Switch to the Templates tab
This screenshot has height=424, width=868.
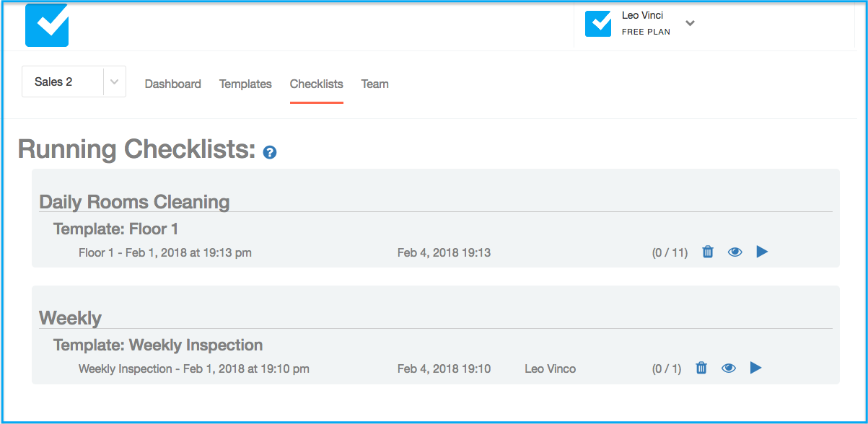coord(245,84)
